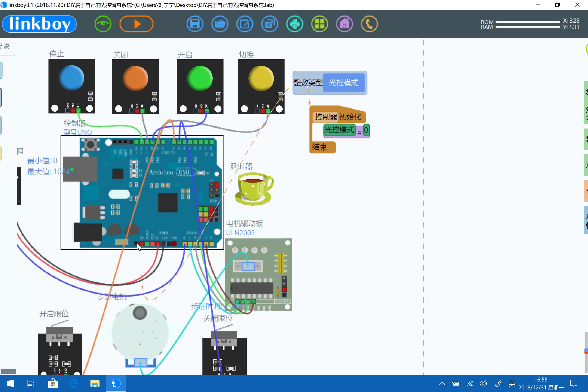Select the Arduino UNO controller board
The width and height of the screenshot is (588, 392).
[x=142, y=193]
